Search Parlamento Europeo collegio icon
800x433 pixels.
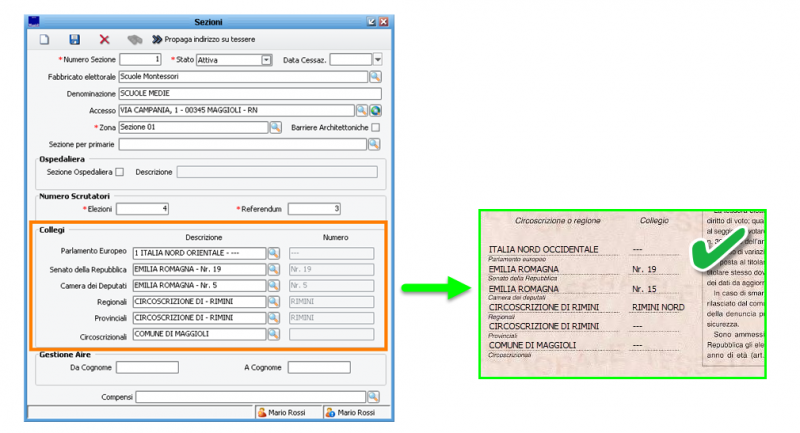(x=273, y=253)
